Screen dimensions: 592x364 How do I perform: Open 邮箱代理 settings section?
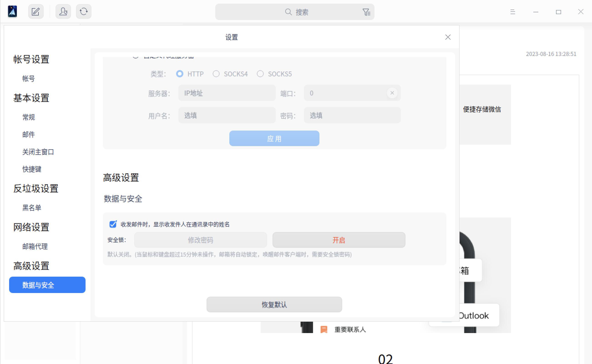35,246
